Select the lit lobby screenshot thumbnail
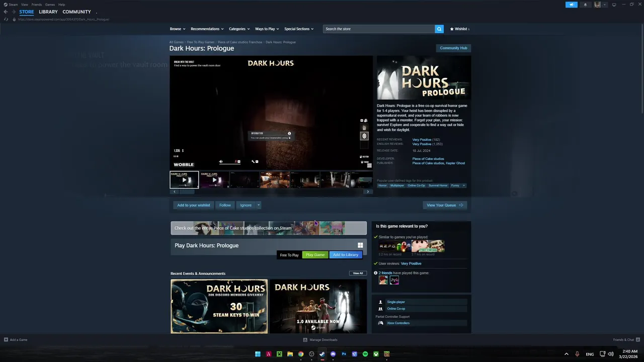Viewport: 644px width, 362px height. pos(275,179)
